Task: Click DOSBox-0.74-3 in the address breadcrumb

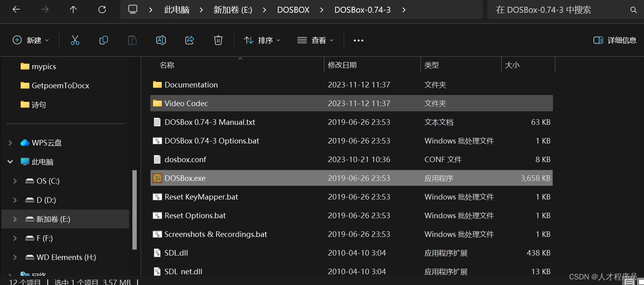Action: tap(363, 10)
